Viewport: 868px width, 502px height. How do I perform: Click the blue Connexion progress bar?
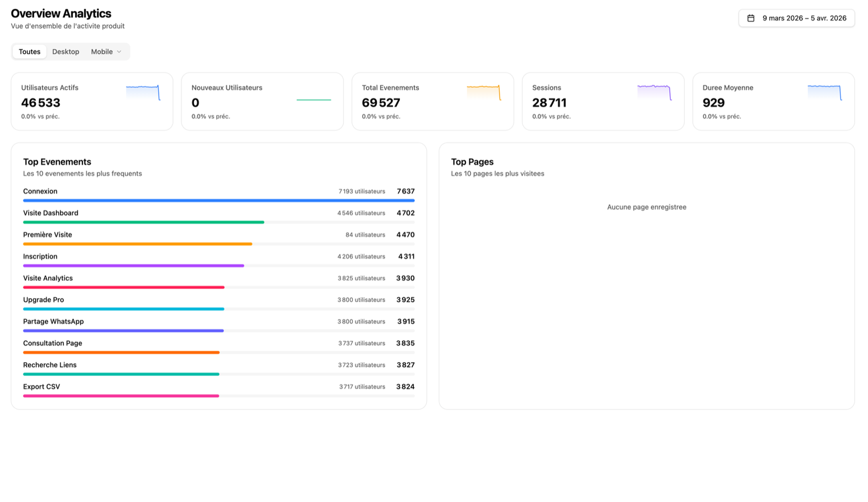[218, 200]
